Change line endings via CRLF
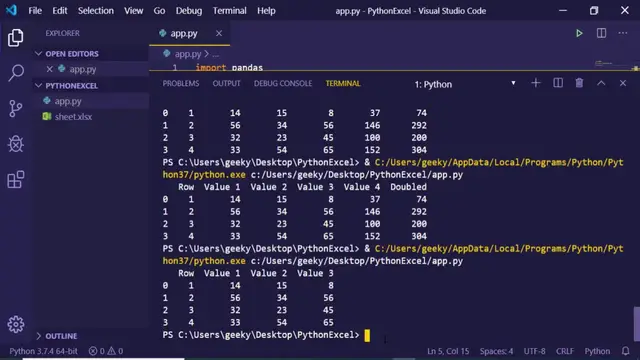The image size is (640, 360). (564, 351)
